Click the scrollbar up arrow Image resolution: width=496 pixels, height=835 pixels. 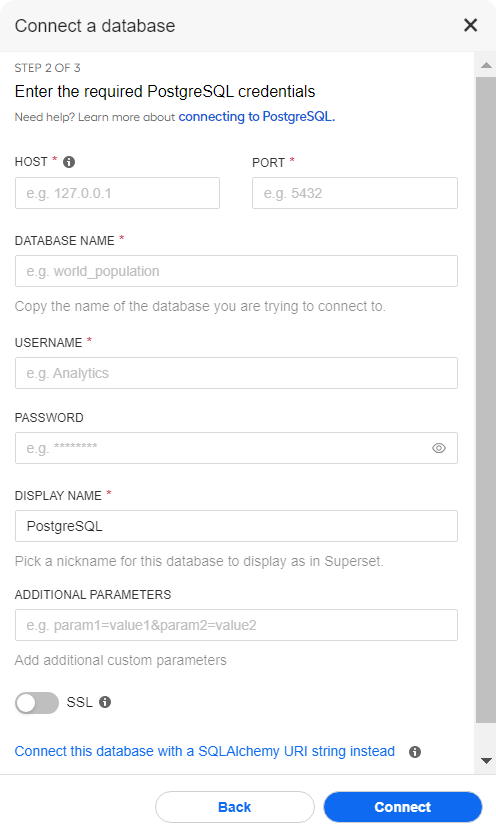pos(486,65)
